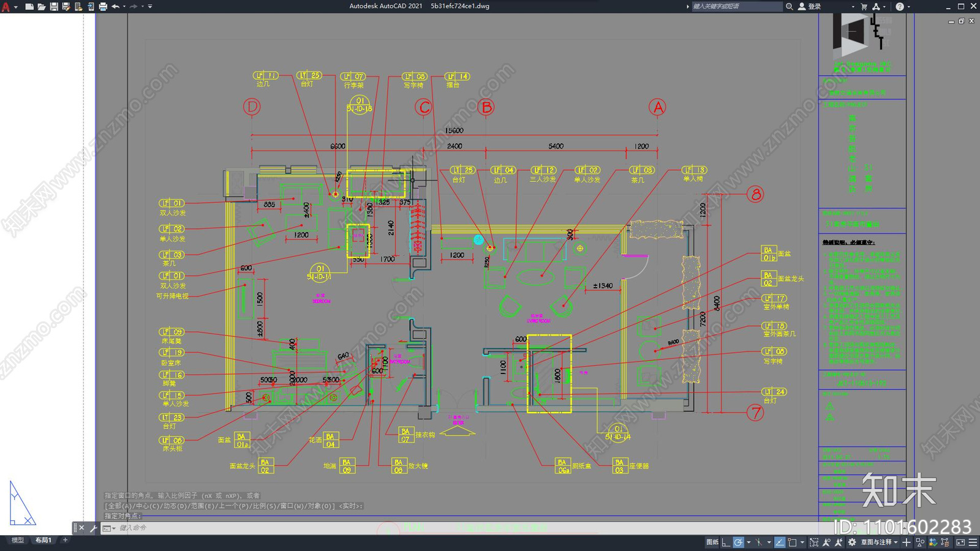
Task: Open status bar customization menu icon
Action: coord(973,542)
